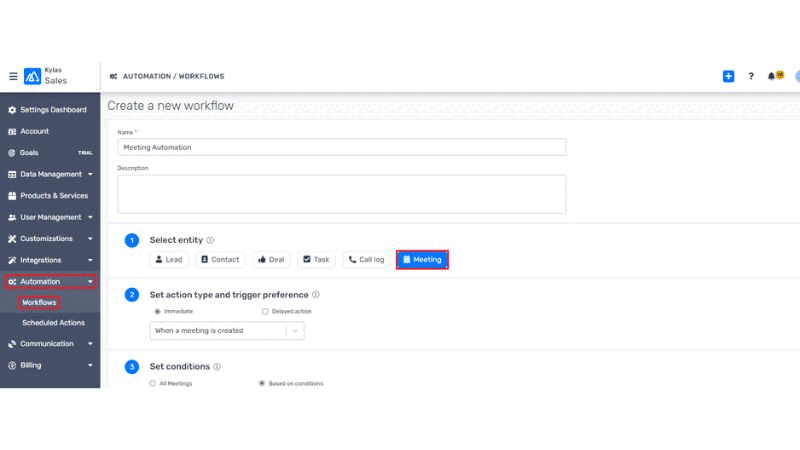Expand the Communication submenu arrow
This screenshot has height=450, width=800.
[x=90, y=344]
